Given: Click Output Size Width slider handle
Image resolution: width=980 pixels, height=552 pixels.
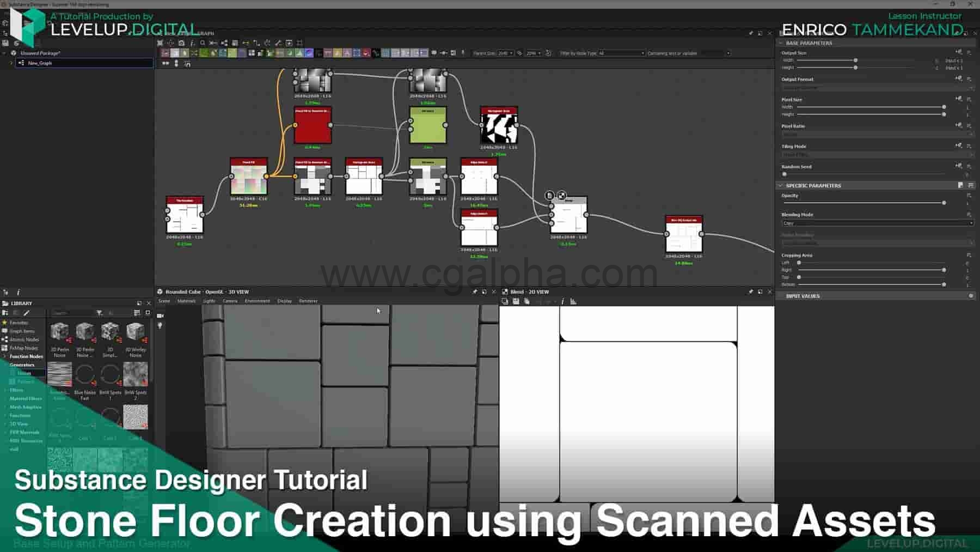Looking at the screenshot, I should [855, 60].
